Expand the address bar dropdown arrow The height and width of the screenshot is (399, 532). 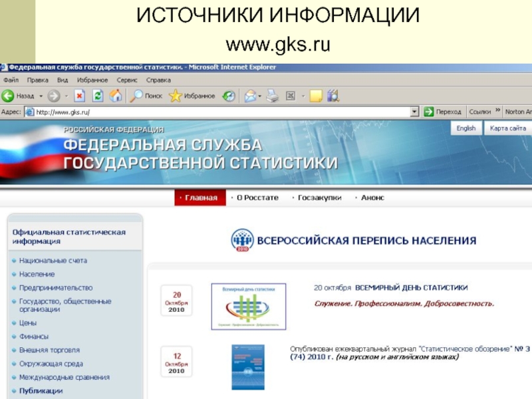point(414,112)
